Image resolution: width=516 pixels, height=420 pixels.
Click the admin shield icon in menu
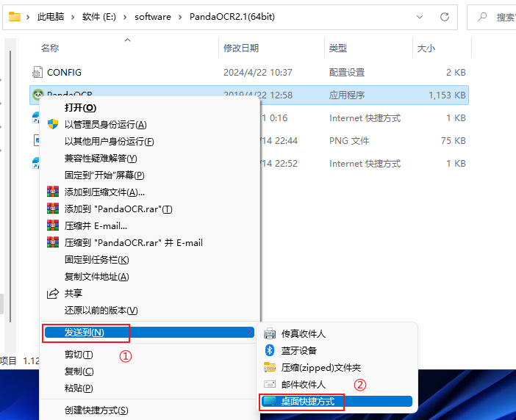[53, 124]
